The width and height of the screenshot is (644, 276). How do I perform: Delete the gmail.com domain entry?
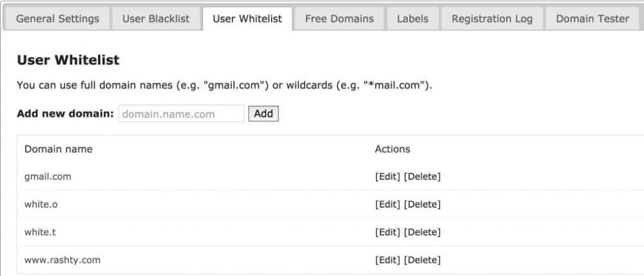[422, 177]
